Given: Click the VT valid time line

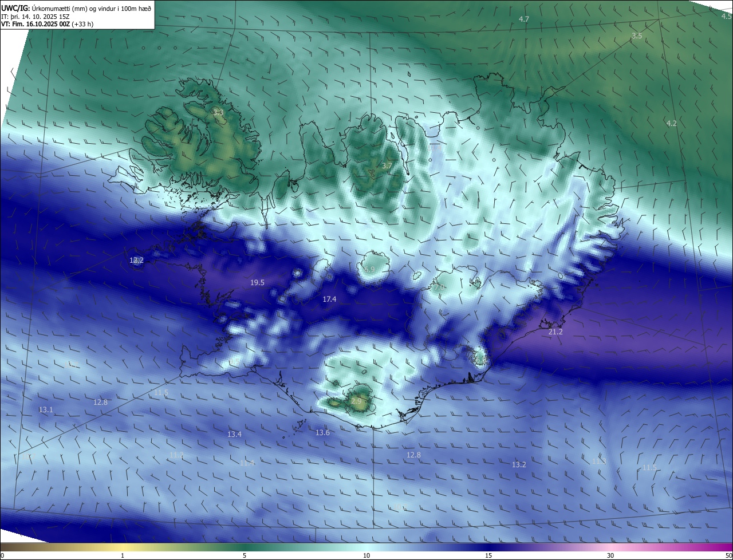Looking at the screenshot, I should click(48, 24).
